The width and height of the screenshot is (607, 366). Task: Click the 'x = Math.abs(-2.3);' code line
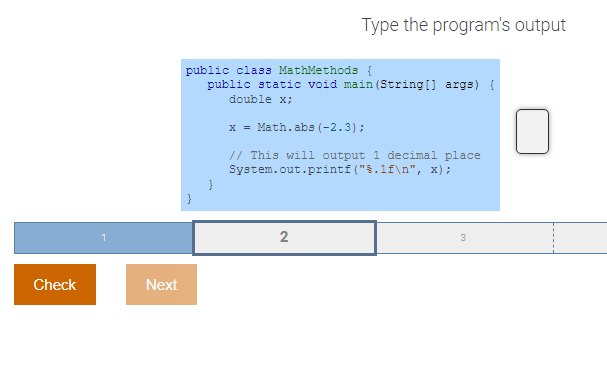pos(297,127)
